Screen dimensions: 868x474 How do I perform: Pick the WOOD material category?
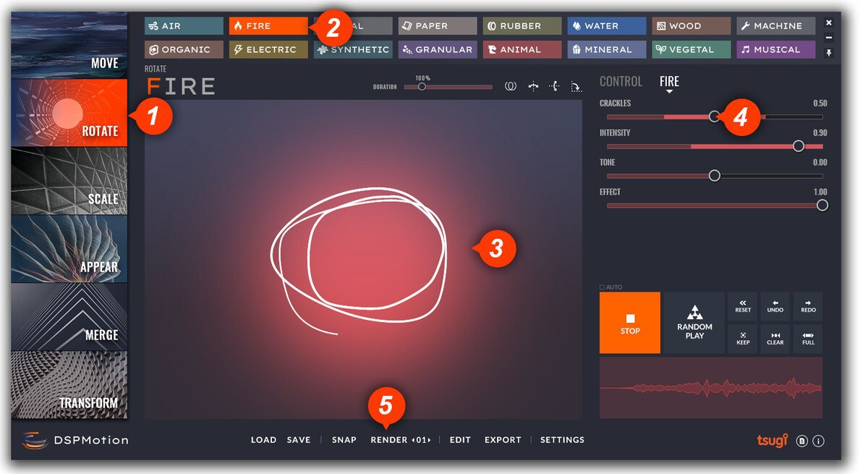pyautogui.click(x=692, y=26)
